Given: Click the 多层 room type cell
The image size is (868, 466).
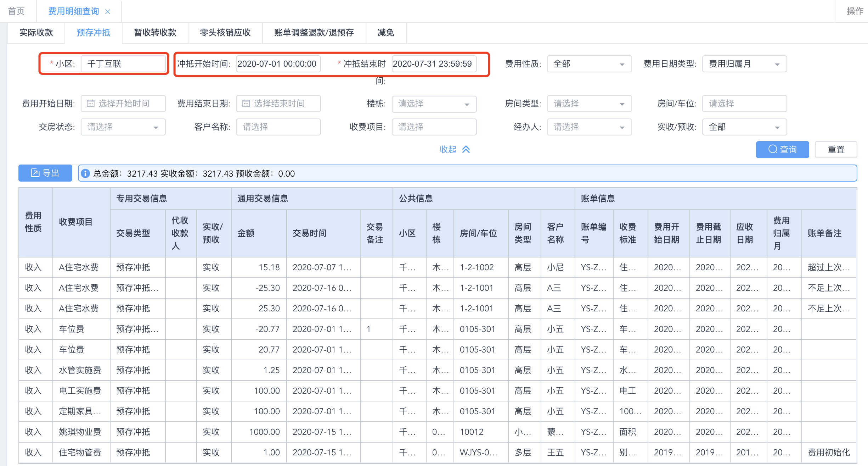Looking at the screenshot, I should point(524,453).
